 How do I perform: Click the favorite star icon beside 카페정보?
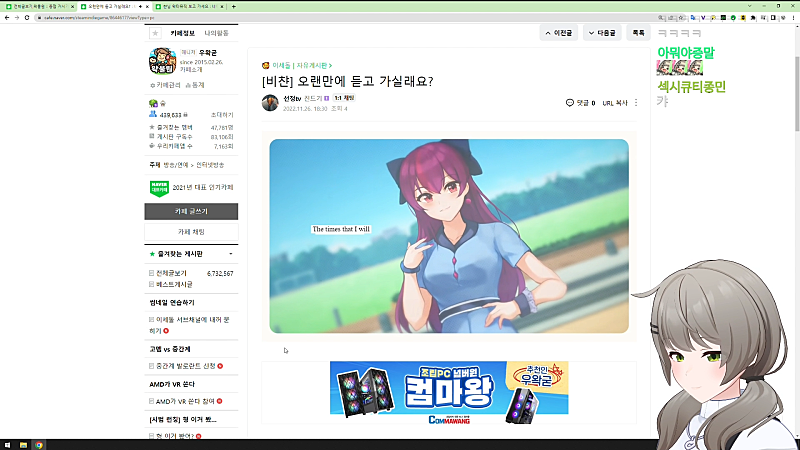pyautogui.click(x=156, y=33)
